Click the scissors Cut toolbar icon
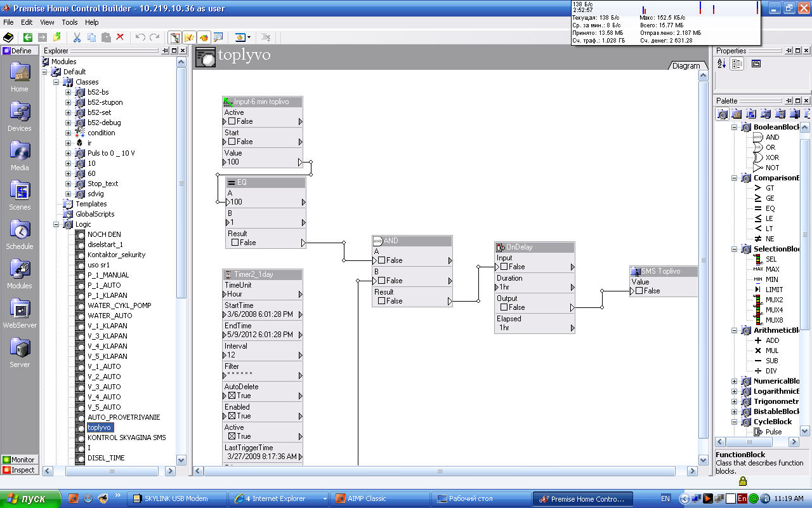The height and width of the screenshot is (508, 812). (x=77, y=37)
